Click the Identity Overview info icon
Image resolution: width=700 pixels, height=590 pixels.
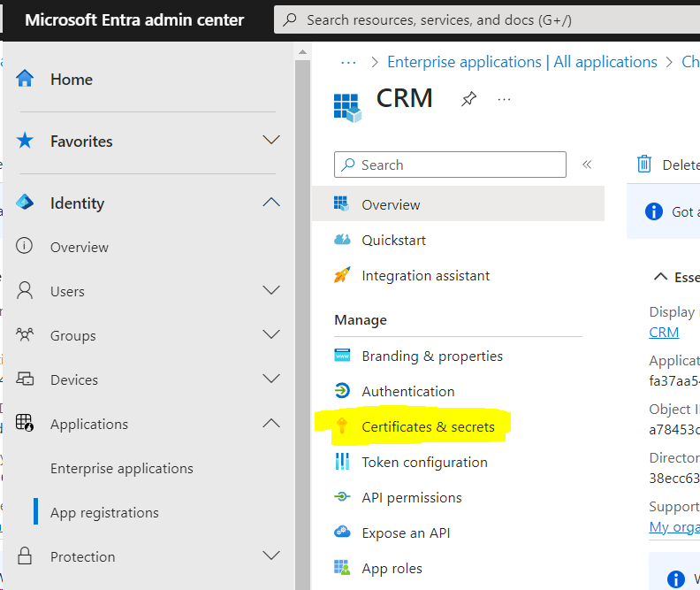pyautogui.click(x=24, y=246)
